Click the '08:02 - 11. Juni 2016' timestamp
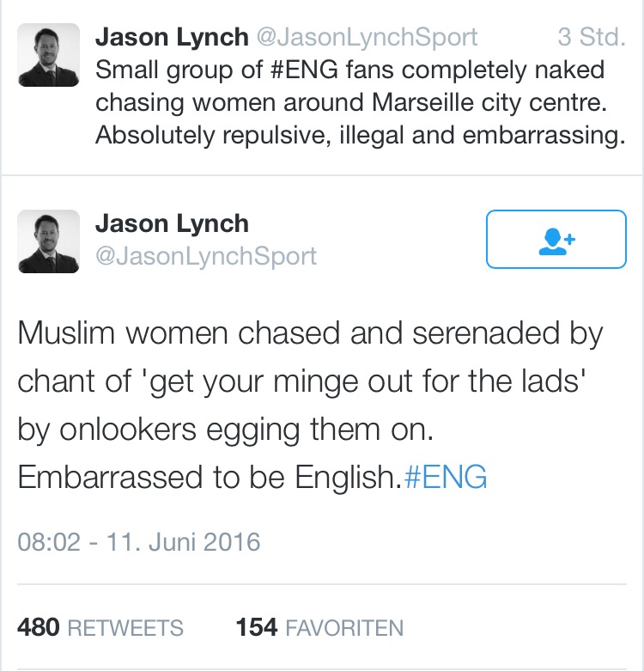 point(138,542)
